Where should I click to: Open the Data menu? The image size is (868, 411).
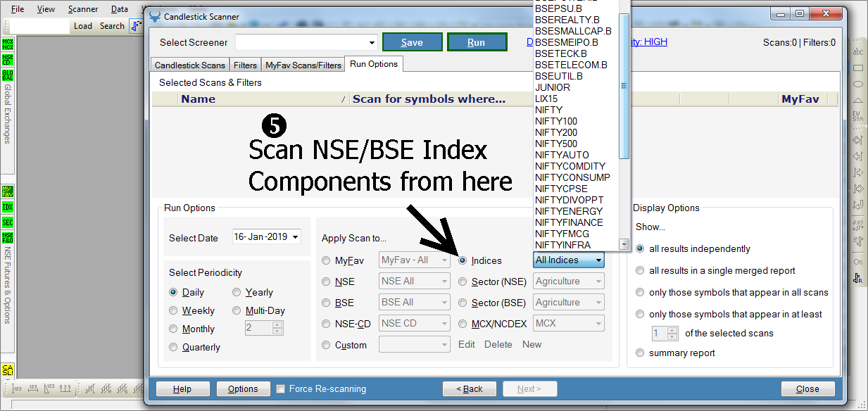point(120,9)
